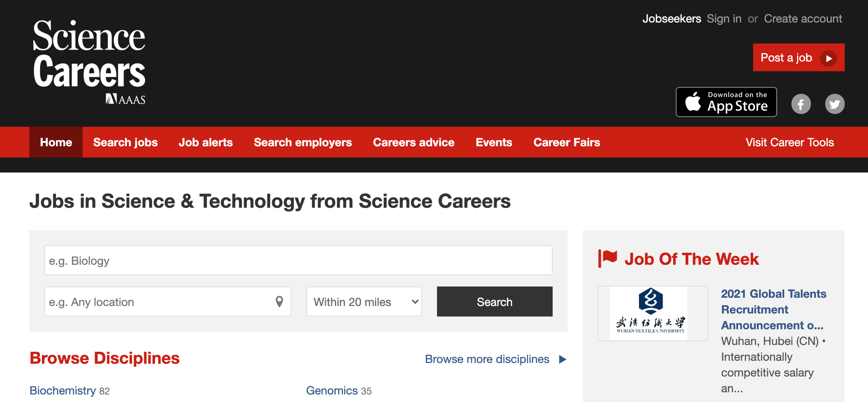Click the dark Search button

pos(494,301)
